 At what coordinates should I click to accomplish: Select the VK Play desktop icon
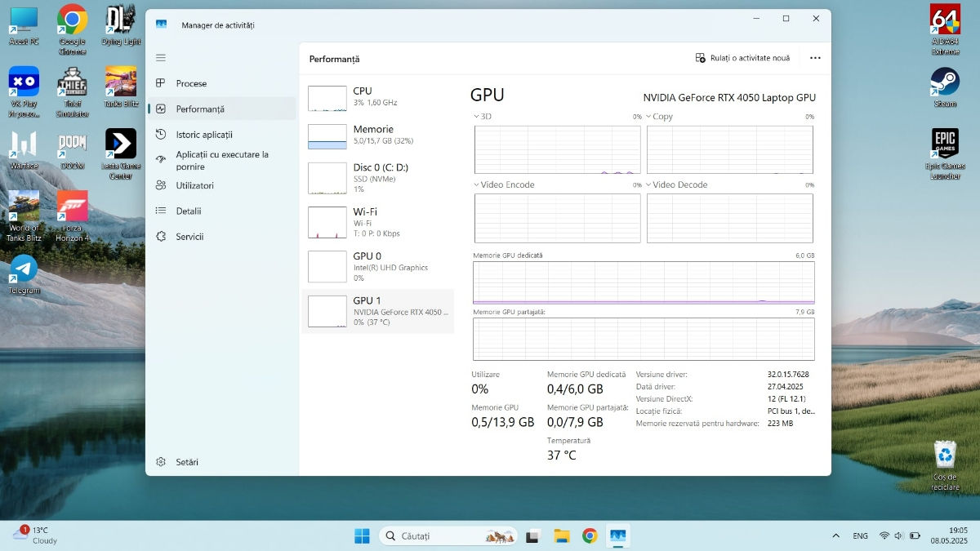24,91
